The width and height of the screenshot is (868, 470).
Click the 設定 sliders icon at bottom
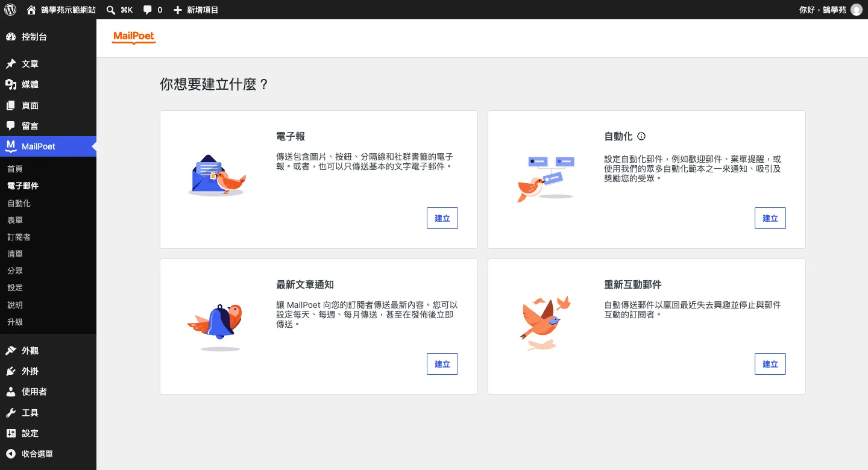(x=11, y=433)
